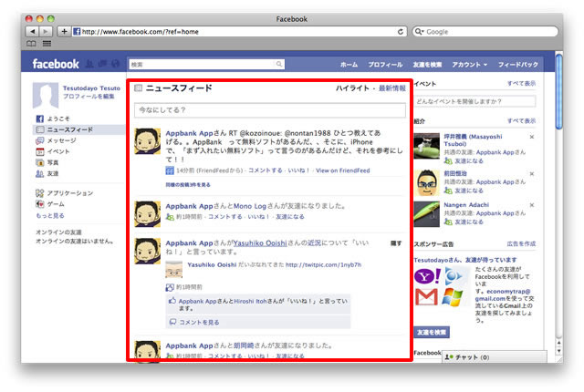
Task: Open friend requests icon in Facebook header
Action: pos(89,64)
